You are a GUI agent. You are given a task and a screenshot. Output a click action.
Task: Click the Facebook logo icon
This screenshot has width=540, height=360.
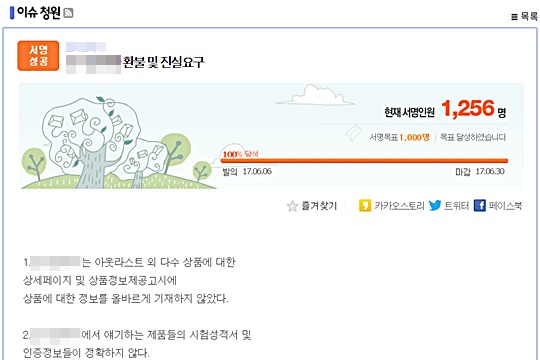click(479, 205)
